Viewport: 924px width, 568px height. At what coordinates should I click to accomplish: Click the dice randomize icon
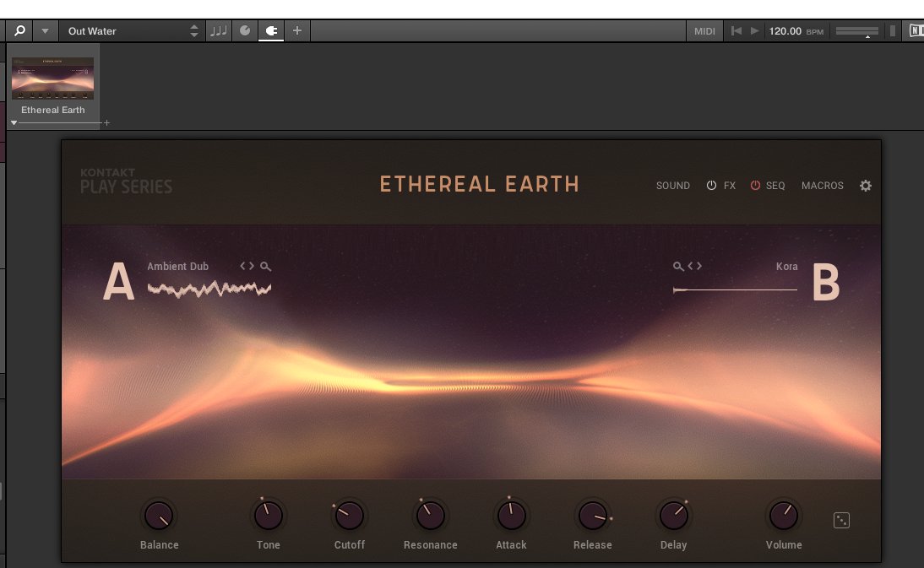[841, 521]
